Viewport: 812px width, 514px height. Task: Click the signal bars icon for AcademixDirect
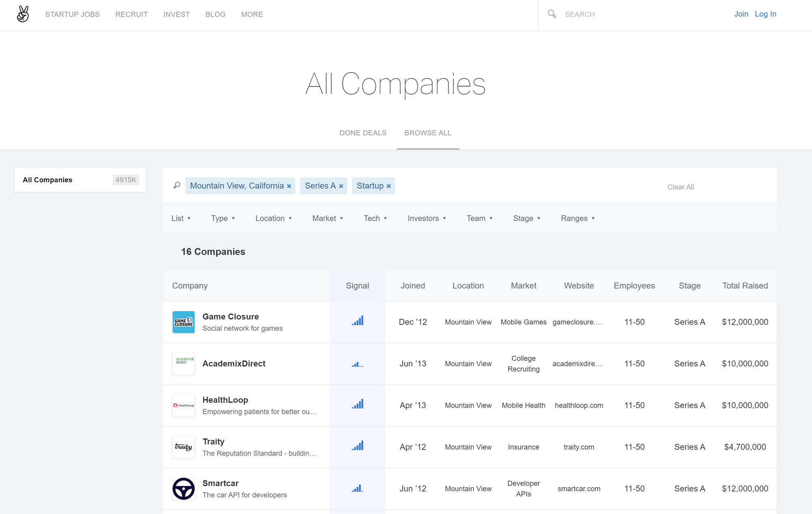click(357, 364)
